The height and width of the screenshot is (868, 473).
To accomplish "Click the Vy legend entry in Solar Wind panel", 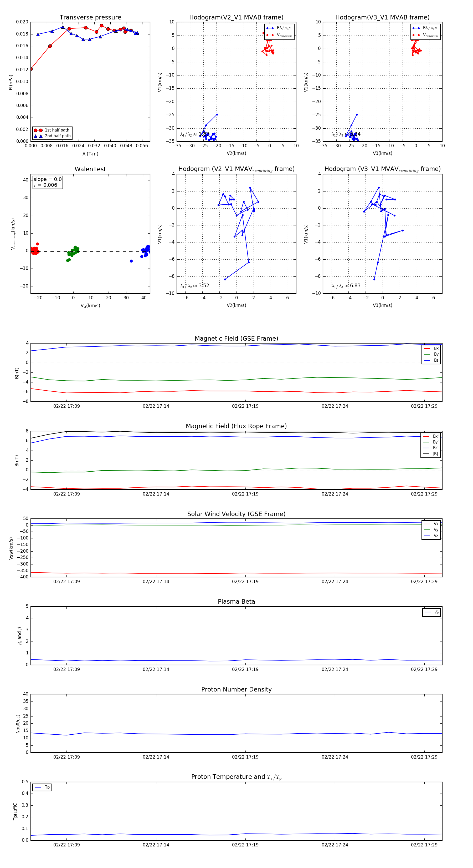I will coord(431,530).
